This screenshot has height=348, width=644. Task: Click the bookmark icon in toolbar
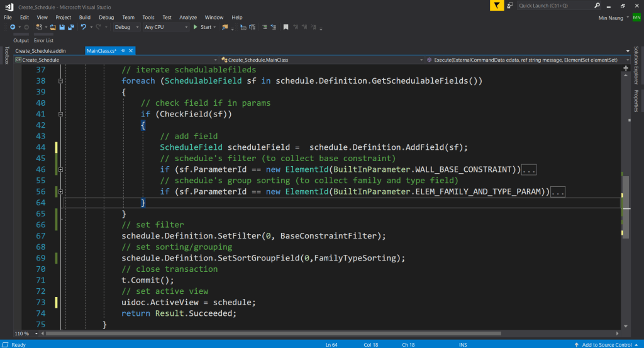click(x=286, y=27)
